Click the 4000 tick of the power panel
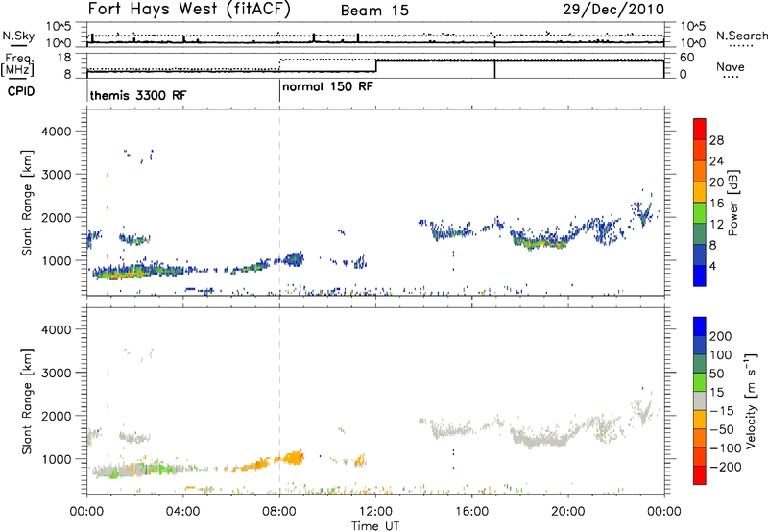Screen dimensions: 768x532 pos(56,132)
